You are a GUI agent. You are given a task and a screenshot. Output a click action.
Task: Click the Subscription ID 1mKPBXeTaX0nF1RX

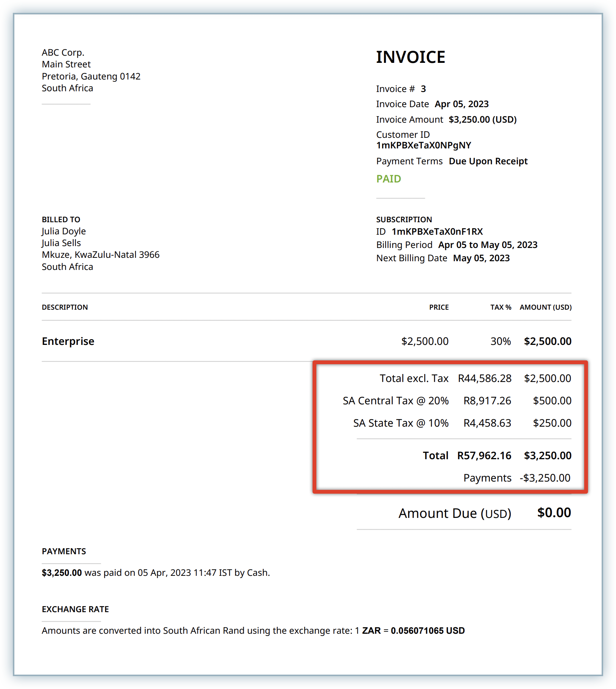(437, 231)
